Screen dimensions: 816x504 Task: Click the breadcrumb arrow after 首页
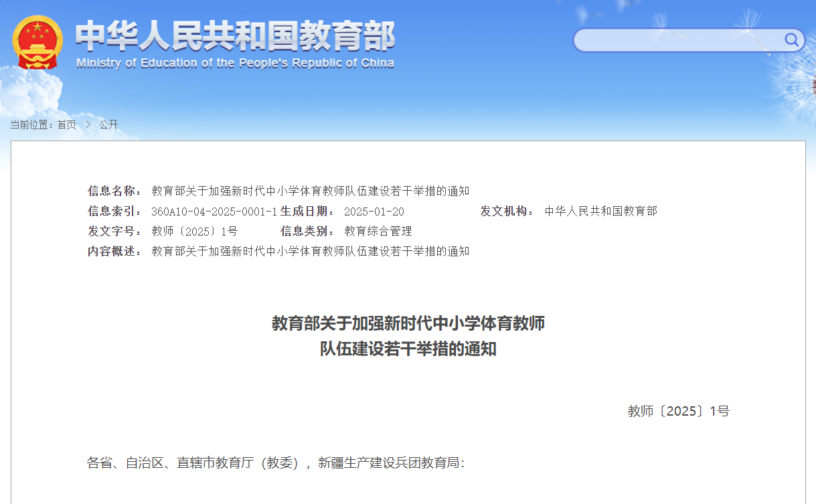pyautogui.click(x=88, y=124)
